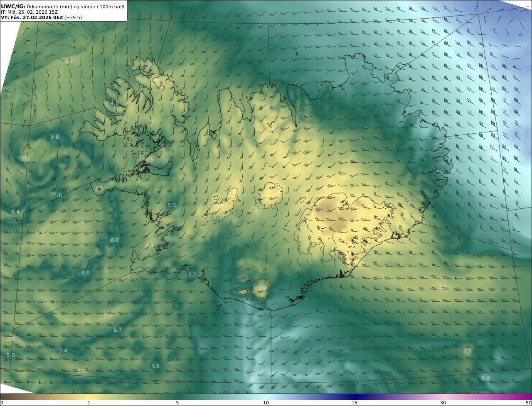
Task: Click the 5.3 value label on the map
Action: (172, 205)
